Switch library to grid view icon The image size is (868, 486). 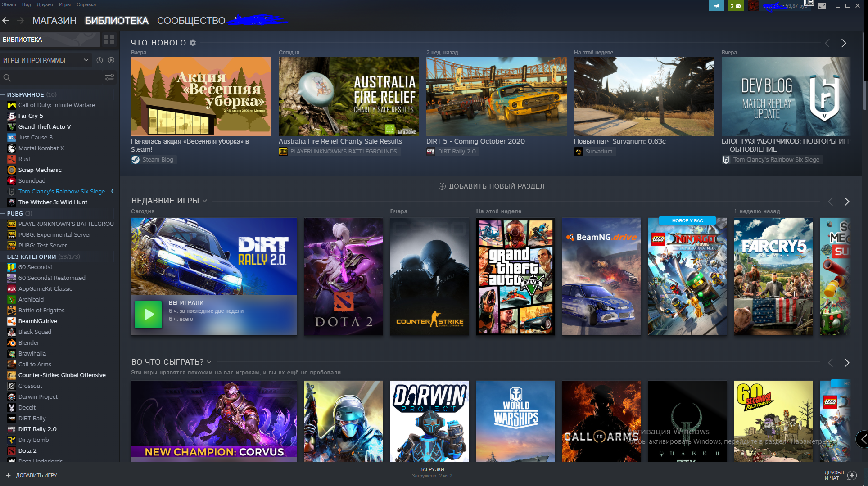(x=109, y=40)
